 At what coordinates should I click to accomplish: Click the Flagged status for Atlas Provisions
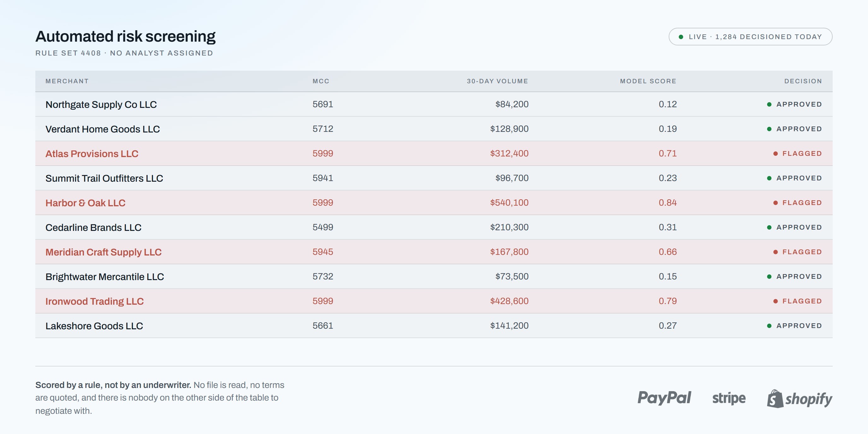(x=798, y=154)
